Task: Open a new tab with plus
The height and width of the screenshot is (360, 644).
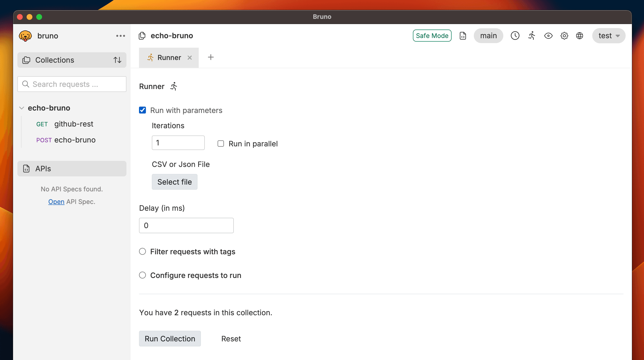Action: coord(211,57)
